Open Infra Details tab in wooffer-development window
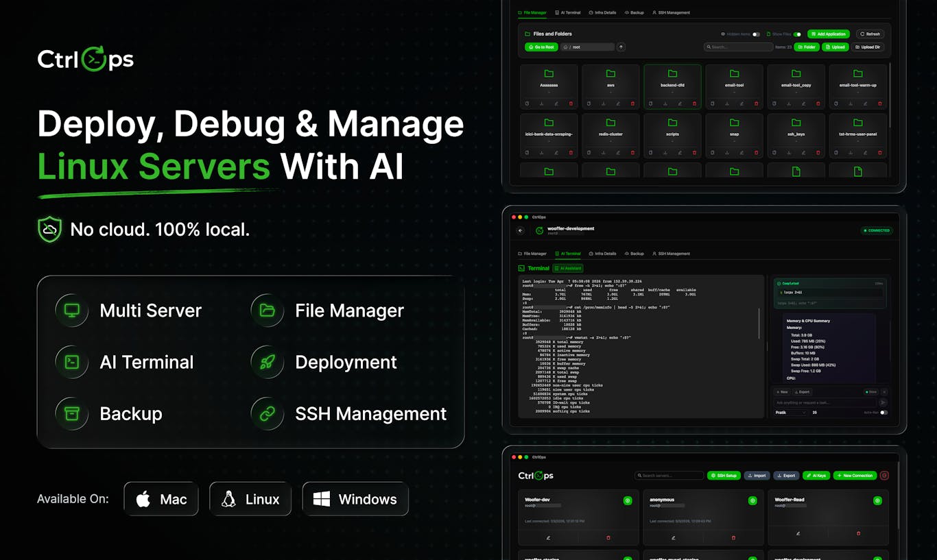This screenshot has width=937, height=560. (x=602, y=254)
